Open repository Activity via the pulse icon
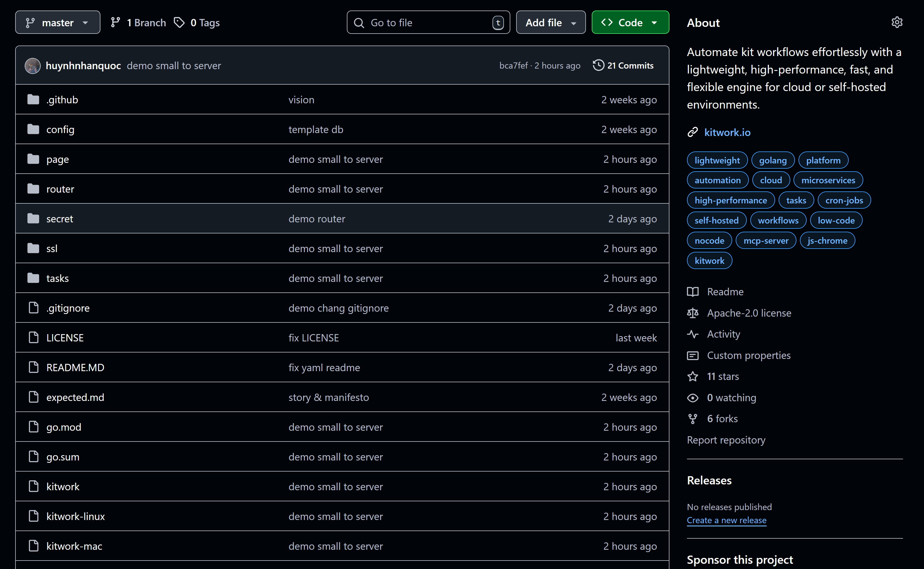This screenshot has height=569, width=924. [x=693, y=334]
